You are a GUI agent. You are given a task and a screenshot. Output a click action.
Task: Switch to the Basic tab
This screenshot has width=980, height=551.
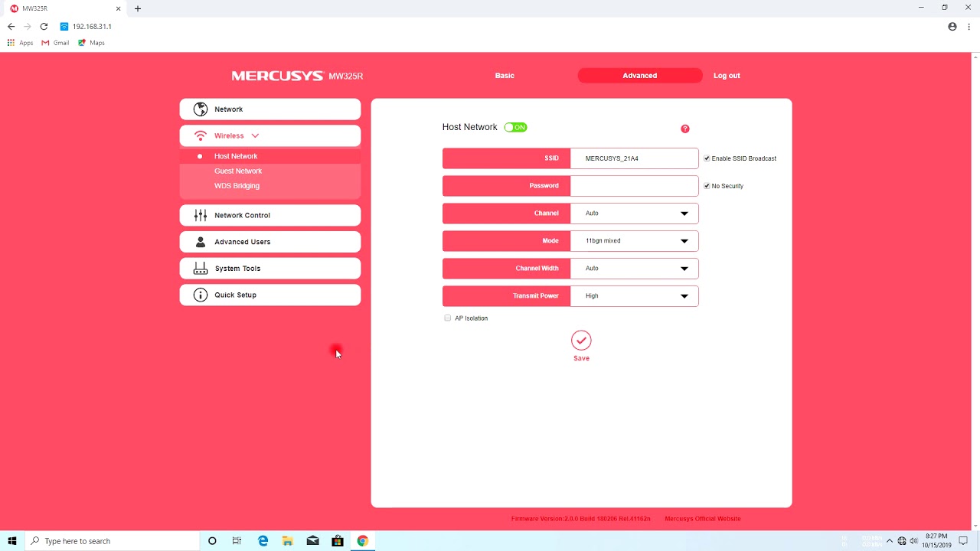pos(505,76)
